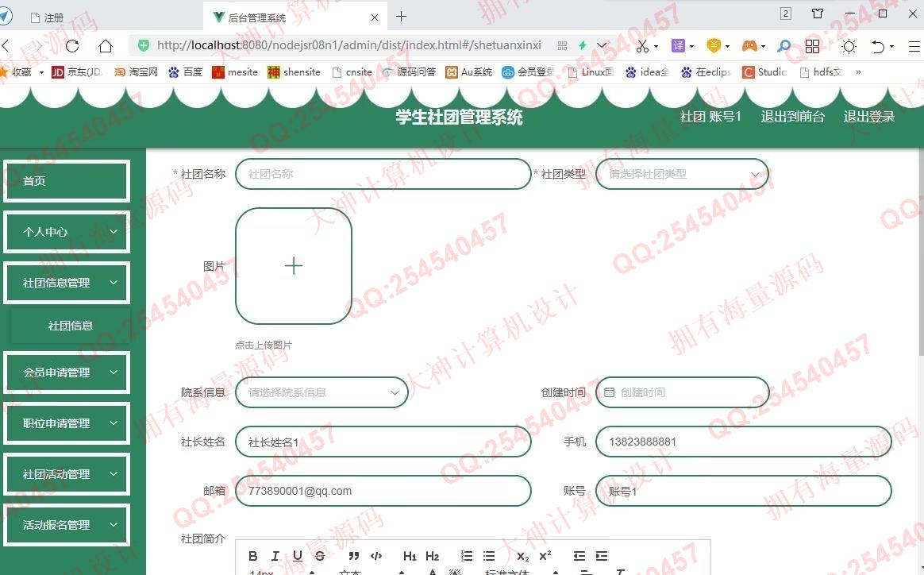
Task: Click the browser address bar URL
Action: [x=348, y=45]
